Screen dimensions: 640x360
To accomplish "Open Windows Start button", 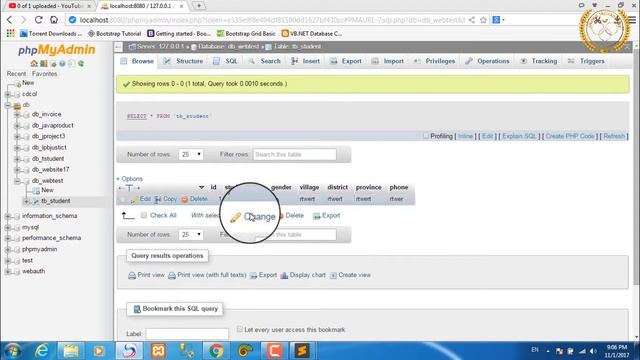I will tap(13, 351).
